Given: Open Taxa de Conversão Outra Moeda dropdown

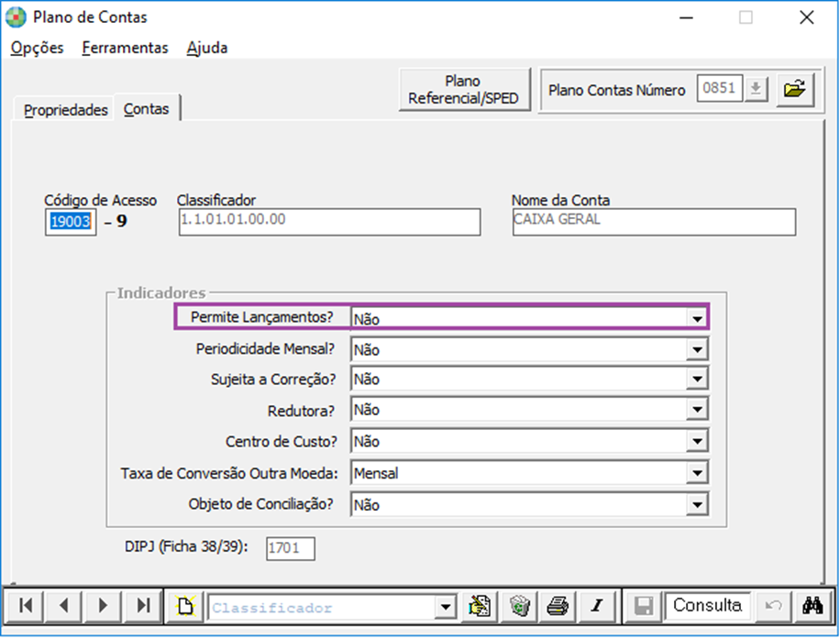Looking at the screenshot, I should tap(697, 473).
